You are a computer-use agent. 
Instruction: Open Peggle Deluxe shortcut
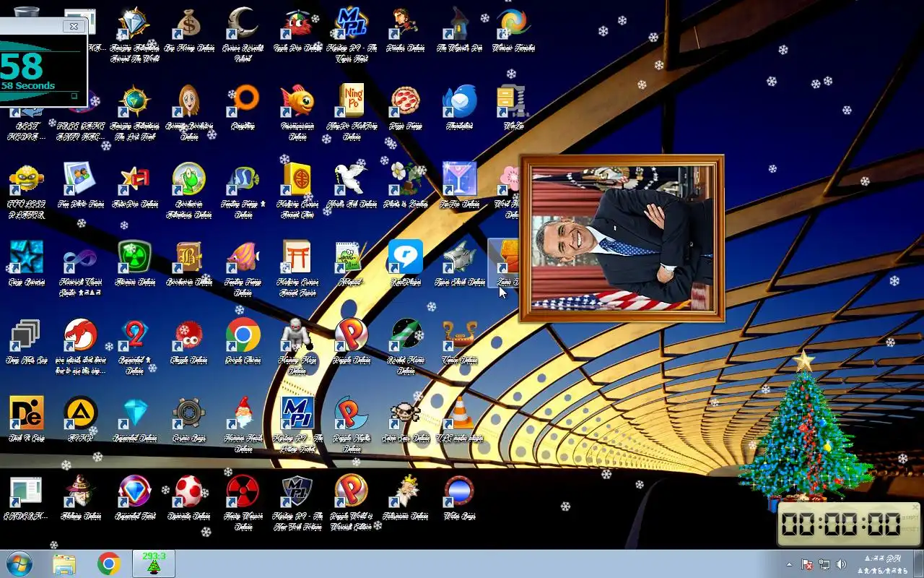[x=352, y=335]
